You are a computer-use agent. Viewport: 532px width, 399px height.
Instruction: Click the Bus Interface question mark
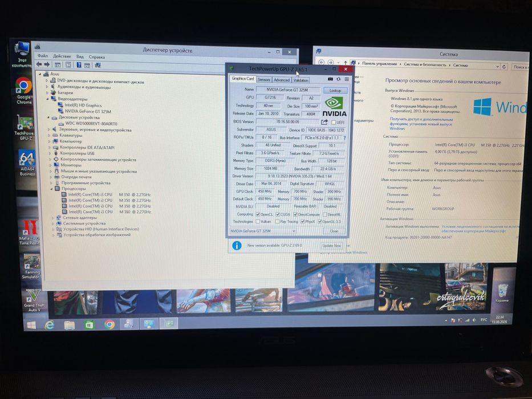344,138
